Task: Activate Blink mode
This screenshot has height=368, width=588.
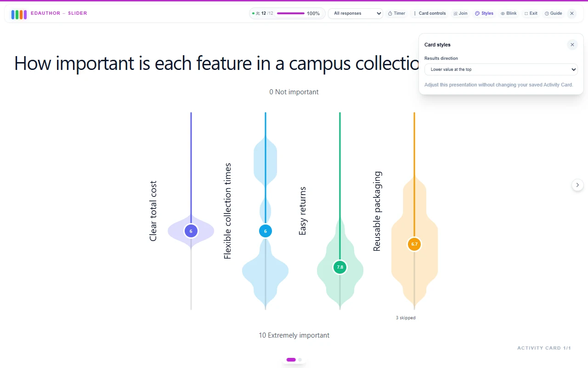Action: 509,13
